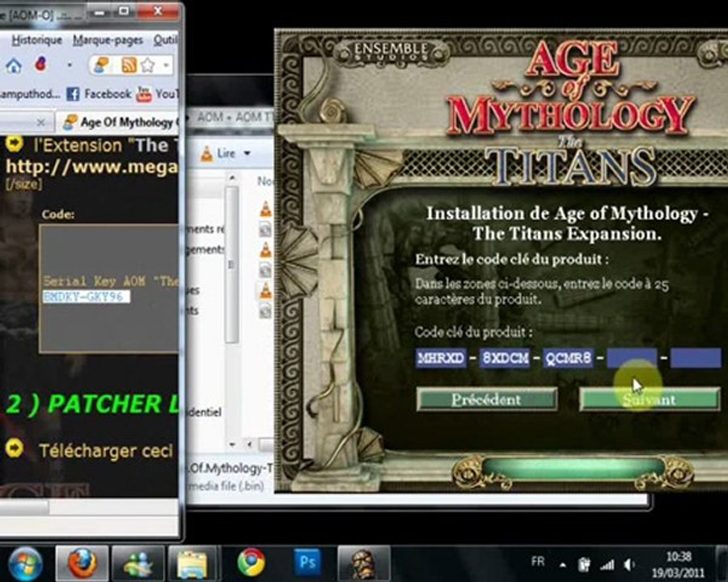Click the highlighted serial key BMDKY-GKY96
The height and width of the screenshot is (582, 728).
(x=87, y=296)
